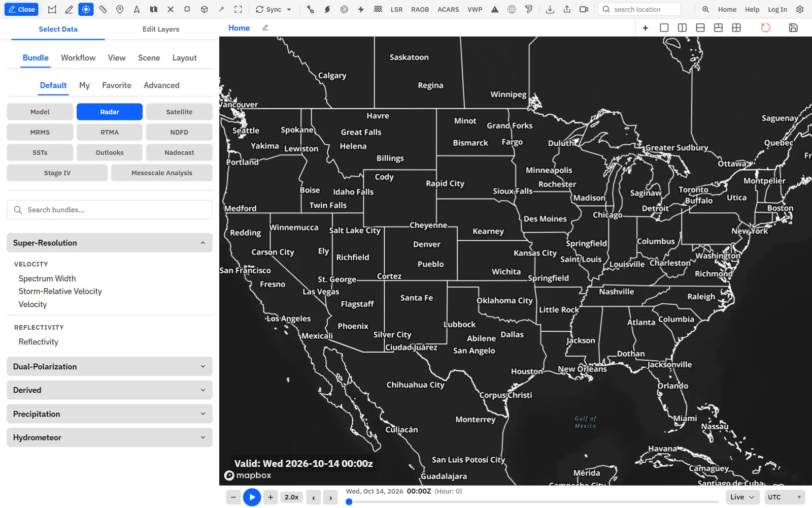Select the pencil draw tool in toolbar

click(x=69, y=9)
